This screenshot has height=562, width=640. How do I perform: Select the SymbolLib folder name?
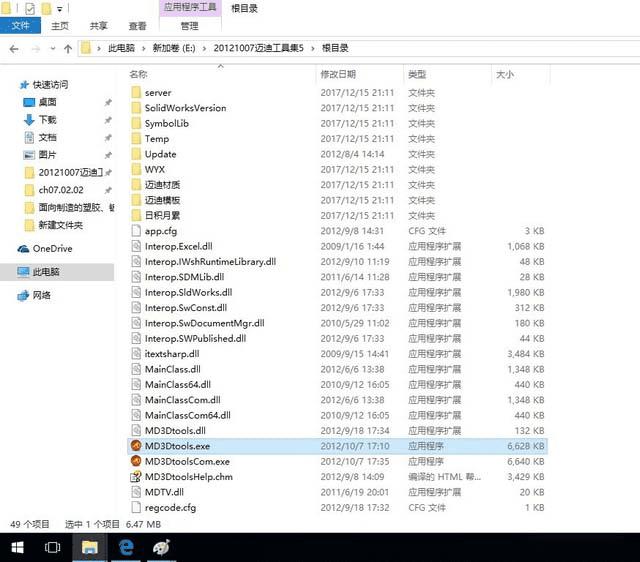(x=167, y=123)
